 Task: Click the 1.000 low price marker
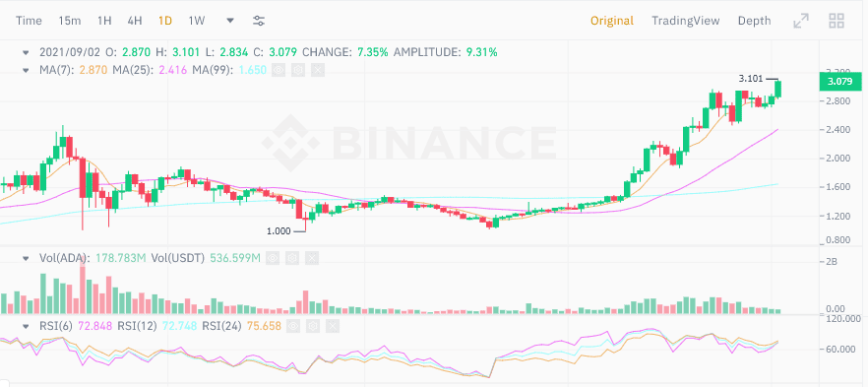point(279,231)
